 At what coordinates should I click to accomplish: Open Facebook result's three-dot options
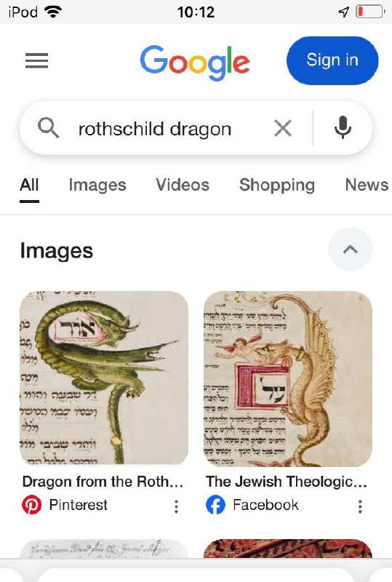(360, 506)
